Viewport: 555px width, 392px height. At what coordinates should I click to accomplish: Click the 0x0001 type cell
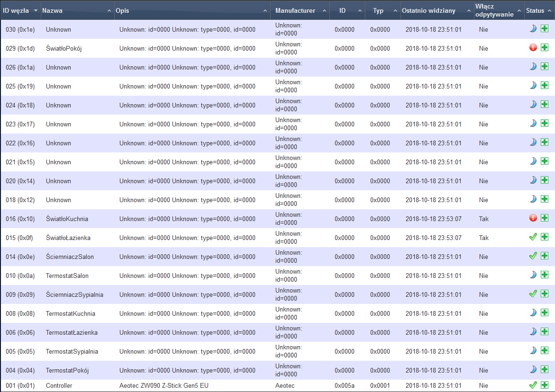coord(380,386)
